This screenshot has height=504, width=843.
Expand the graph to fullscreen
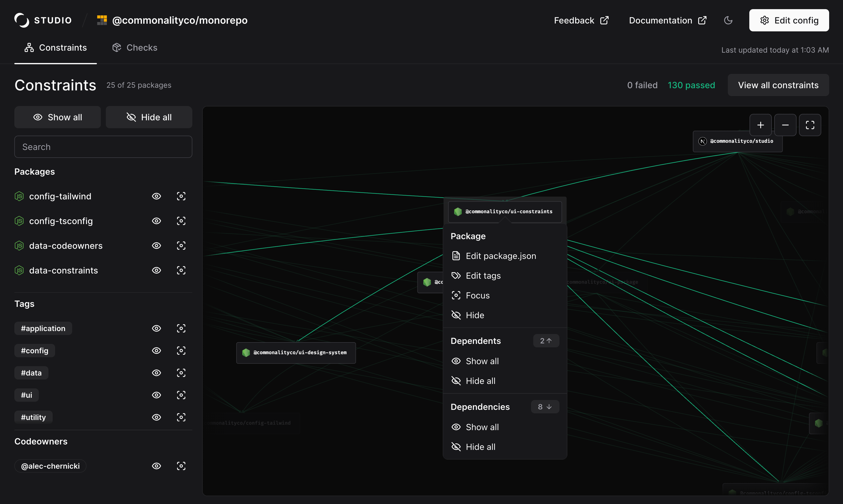click(810, 125)
